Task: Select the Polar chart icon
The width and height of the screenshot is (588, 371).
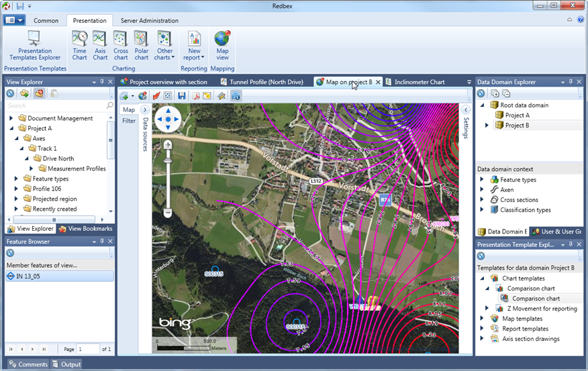Action: click(141, 44)
